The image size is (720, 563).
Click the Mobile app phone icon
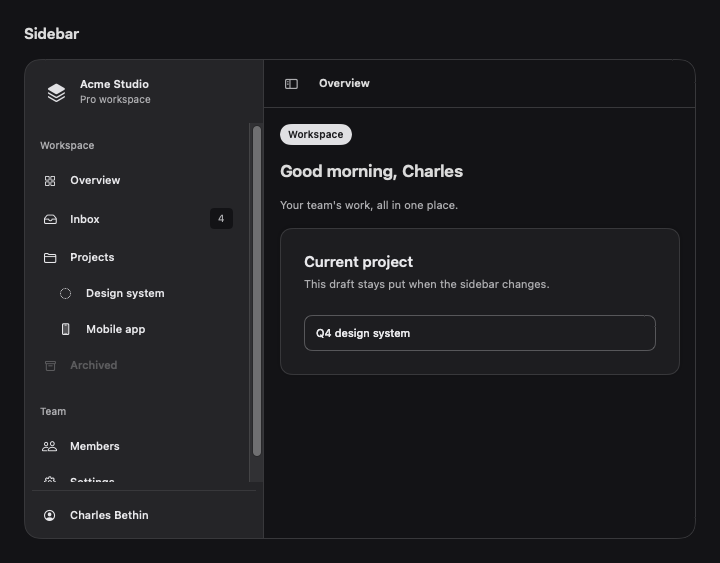66,329
